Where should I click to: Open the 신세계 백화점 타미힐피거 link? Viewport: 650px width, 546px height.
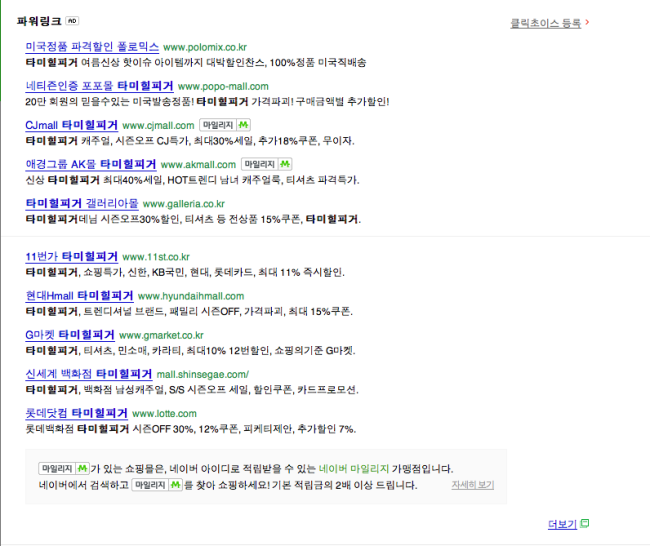click(x=89, y=374)
